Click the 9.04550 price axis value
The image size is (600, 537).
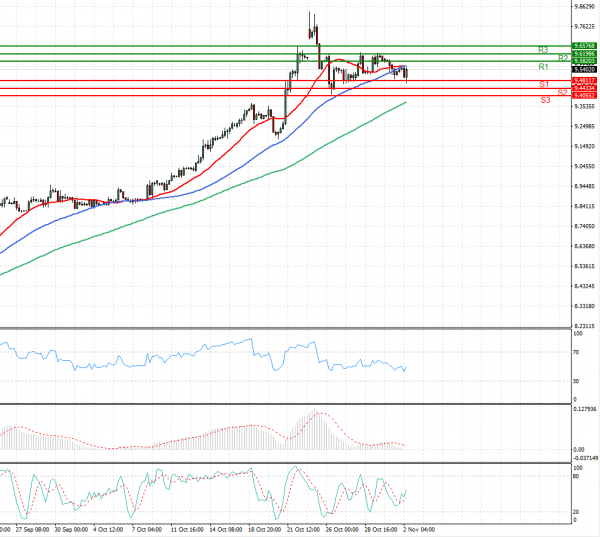pos(584,166)
